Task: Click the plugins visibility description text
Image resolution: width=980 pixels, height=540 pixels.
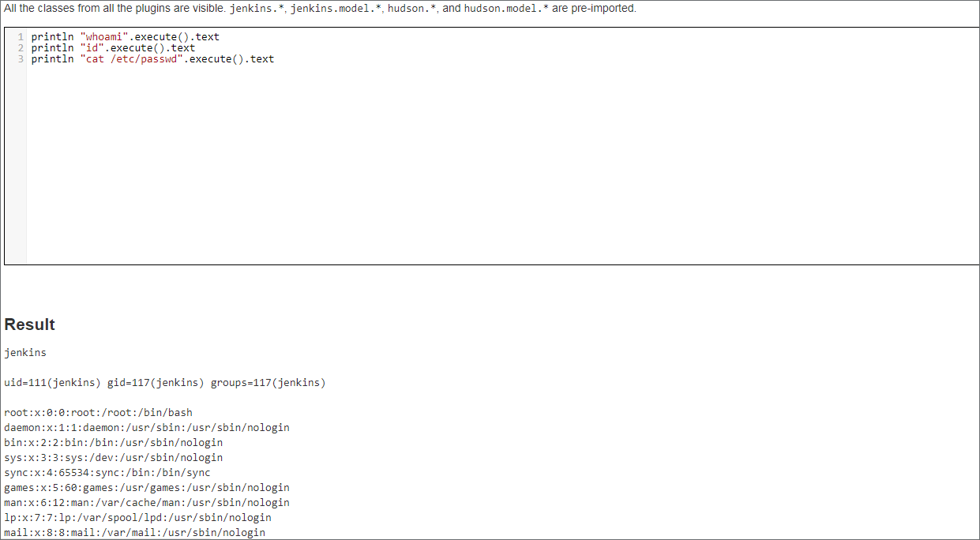Action: coord(111,9)
